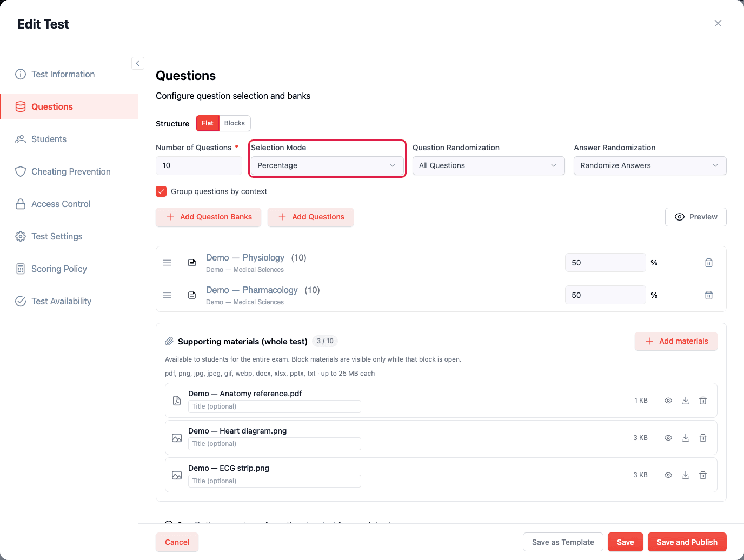Image resolution: width=744 pixels, height=560 pixels.
Task: Click Save and Publish
Action: pyautogui.click(x=687, y=542)
